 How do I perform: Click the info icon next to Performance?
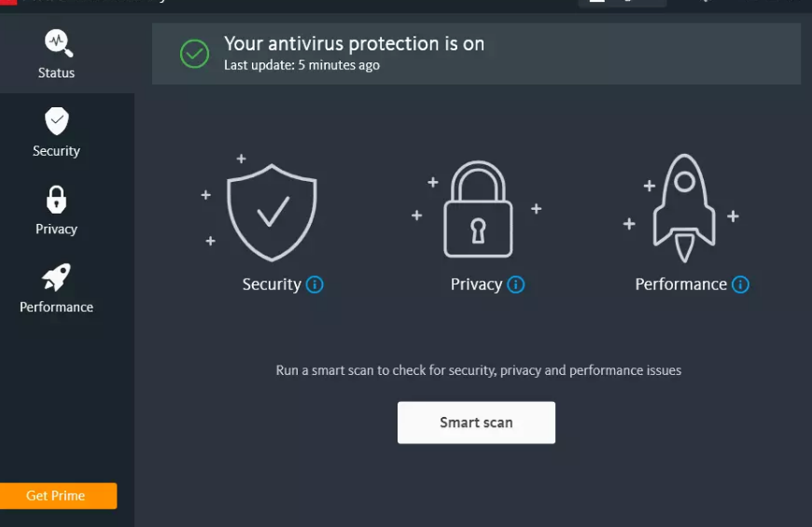click(740, 284)
